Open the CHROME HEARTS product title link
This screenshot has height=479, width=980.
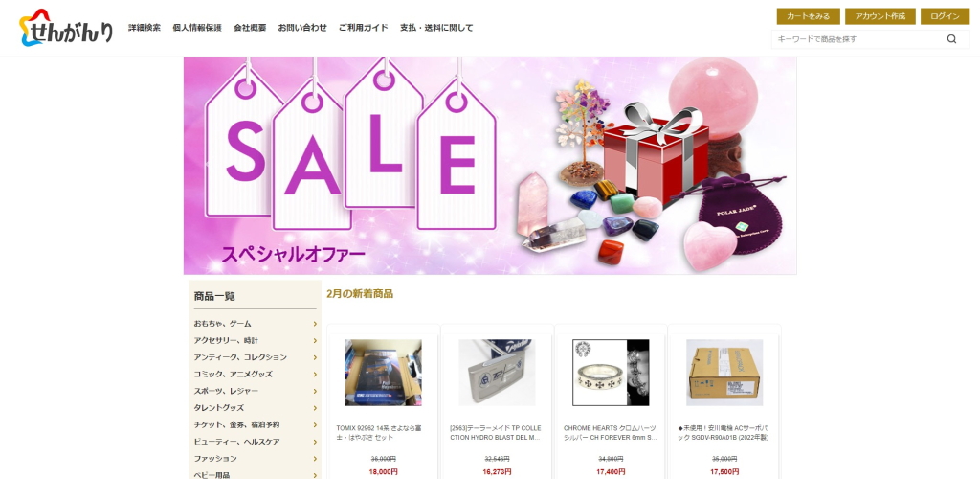[x=610, y=433]
